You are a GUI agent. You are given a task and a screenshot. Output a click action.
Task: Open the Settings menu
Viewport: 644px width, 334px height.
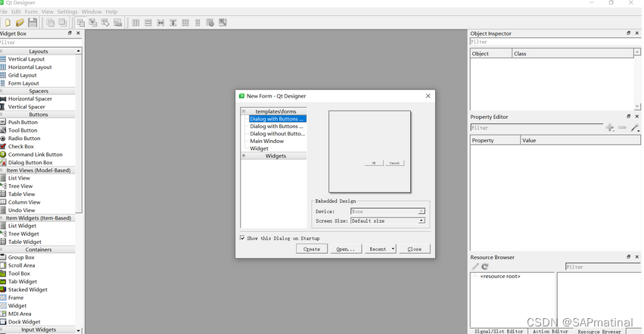point(67,11)
